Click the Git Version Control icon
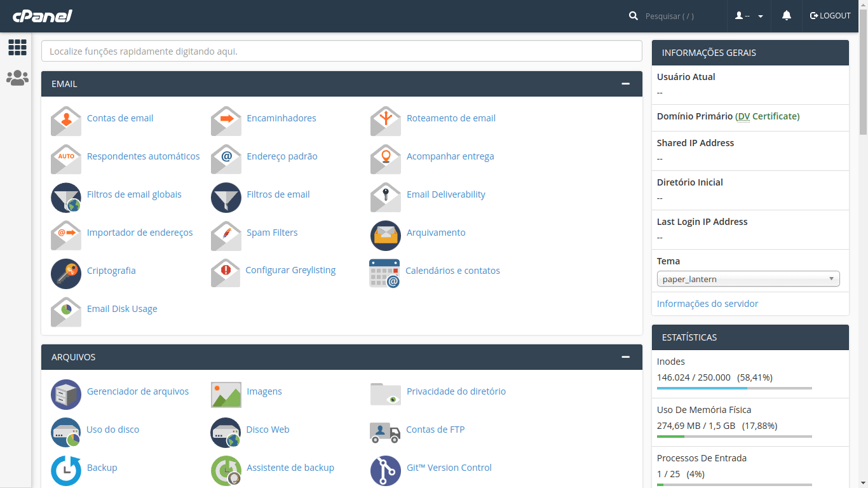The image size is (868, 488). pyautogui.click(x=386, y=470)
